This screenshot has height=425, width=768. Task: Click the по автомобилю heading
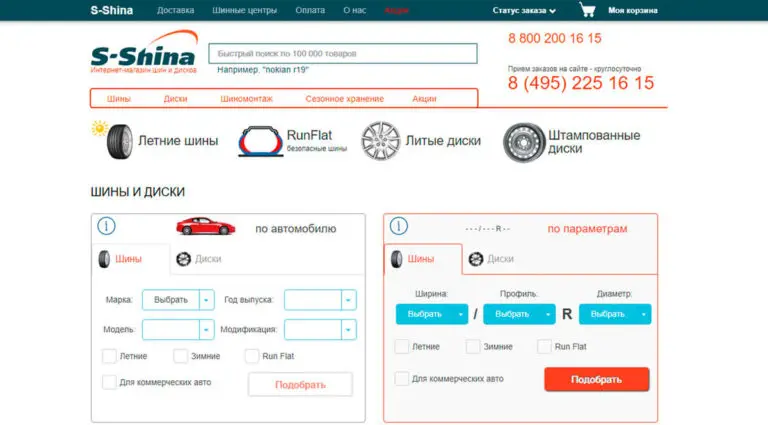click(x=296, y=229)
